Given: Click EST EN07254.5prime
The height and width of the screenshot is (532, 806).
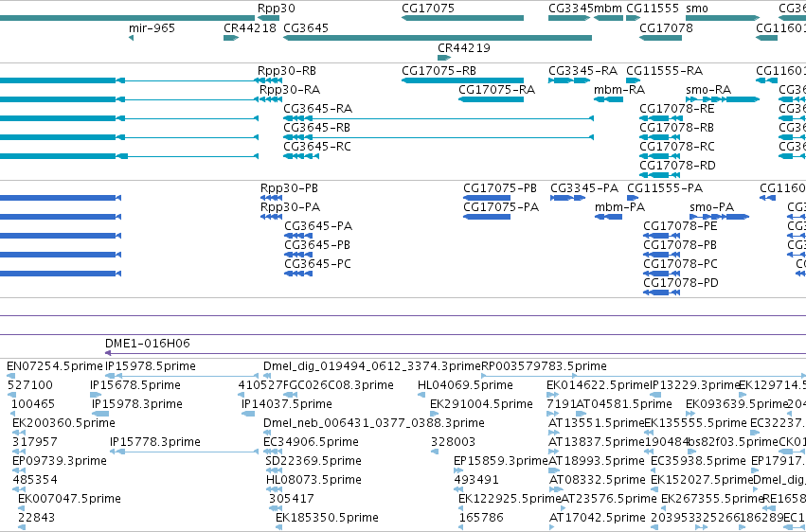Looking at the screenshot, I should 55,366.
